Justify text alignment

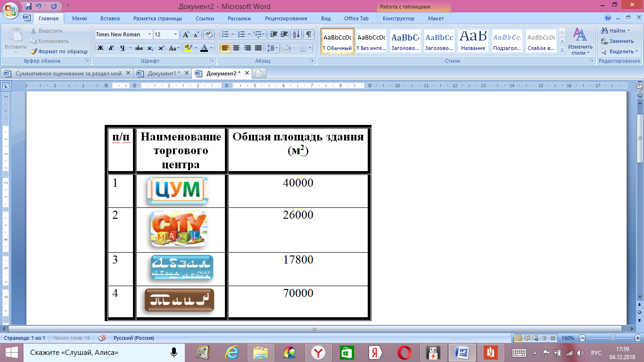click(x=258, y=48)
